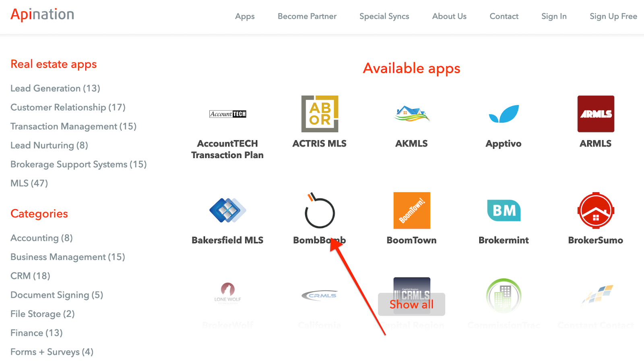Click the Categories heading
The height and width of the screenshot is (364, 644).
tap(39, 214)
